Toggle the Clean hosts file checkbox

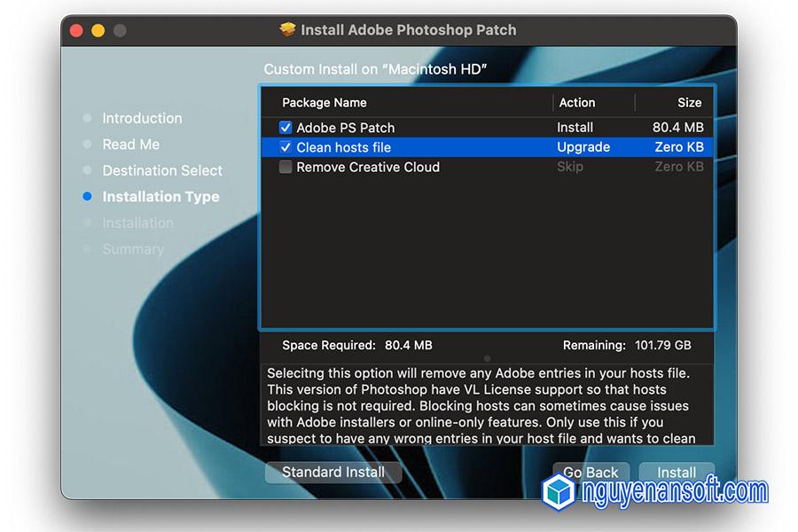coord(286,147)
